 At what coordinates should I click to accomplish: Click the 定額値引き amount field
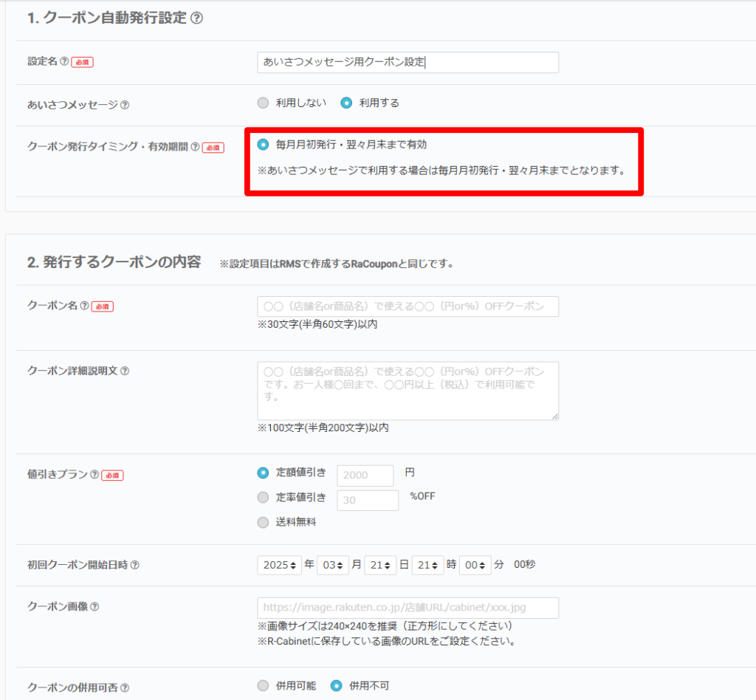(x=365, y=476)
